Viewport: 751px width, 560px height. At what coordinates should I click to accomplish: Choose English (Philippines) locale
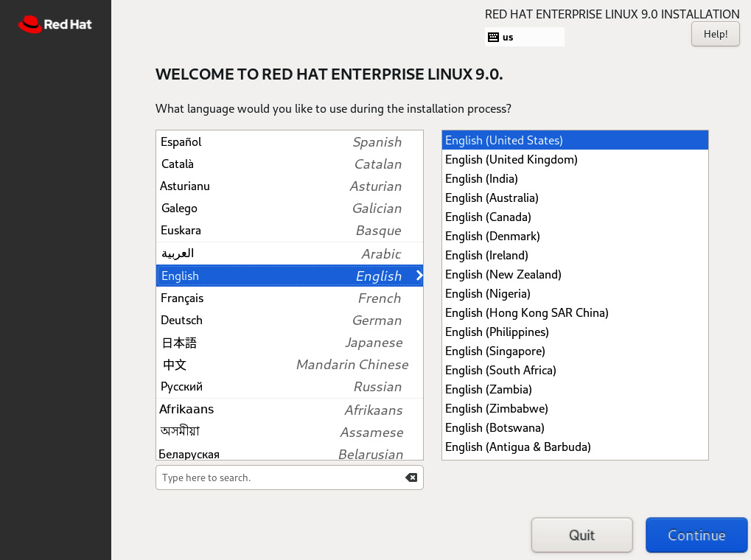[575, 332]
